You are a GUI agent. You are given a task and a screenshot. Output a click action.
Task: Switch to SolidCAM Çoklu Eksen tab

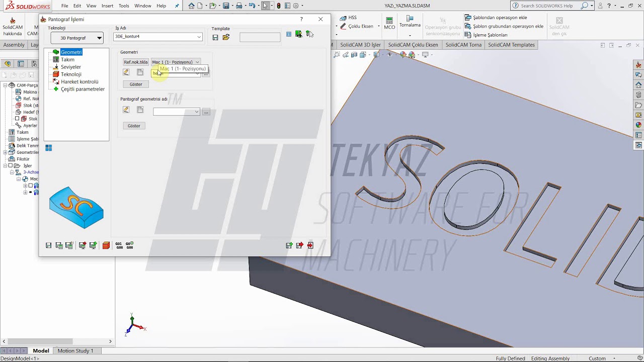tap(413, 45)
